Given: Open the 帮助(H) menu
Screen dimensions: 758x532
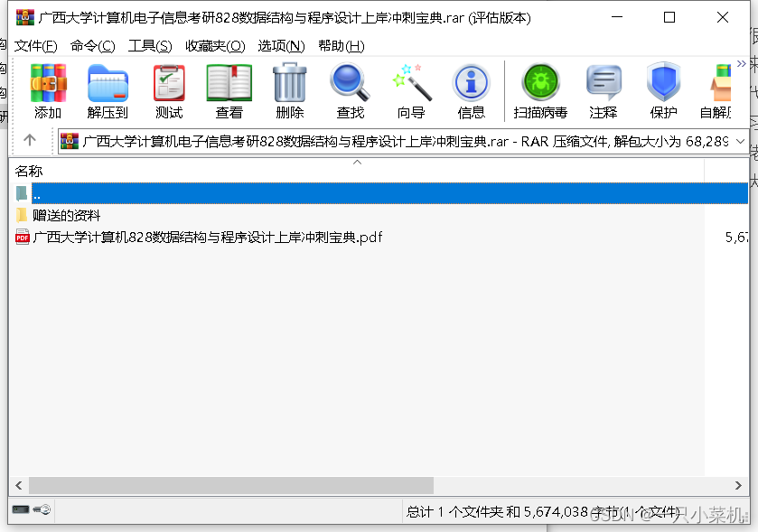Looking at the screenshot, I should (x=342, y=46).
